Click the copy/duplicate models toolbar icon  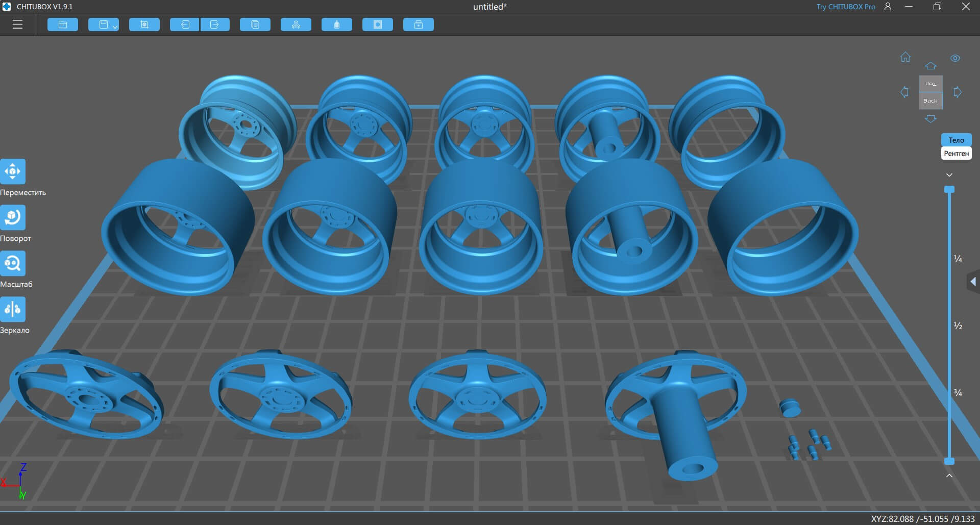tap(255, 24)
